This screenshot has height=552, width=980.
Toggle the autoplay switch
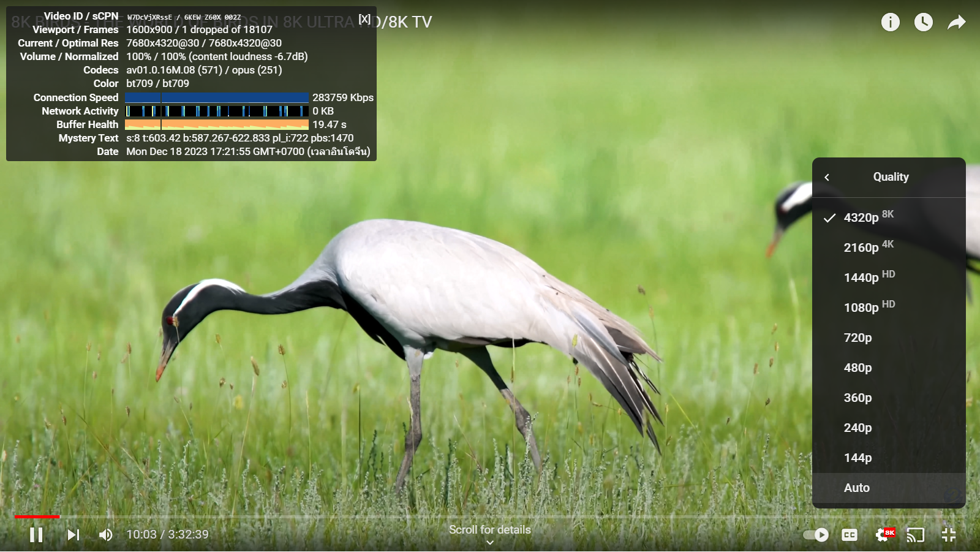tap(816, 535)
